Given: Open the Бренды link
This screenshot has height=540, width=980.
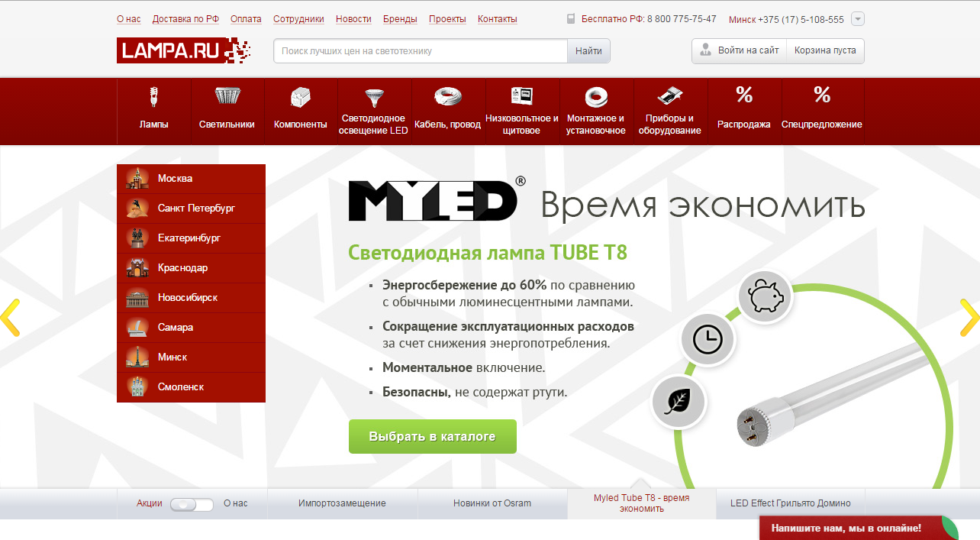Looking at the screenshot, I should (x=400, y=19).
